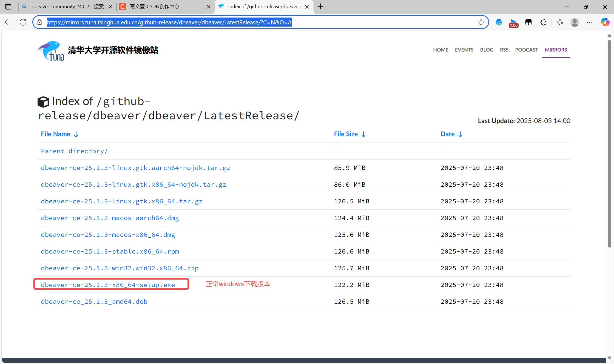Open BLOG in site navigation

[487, 50]
